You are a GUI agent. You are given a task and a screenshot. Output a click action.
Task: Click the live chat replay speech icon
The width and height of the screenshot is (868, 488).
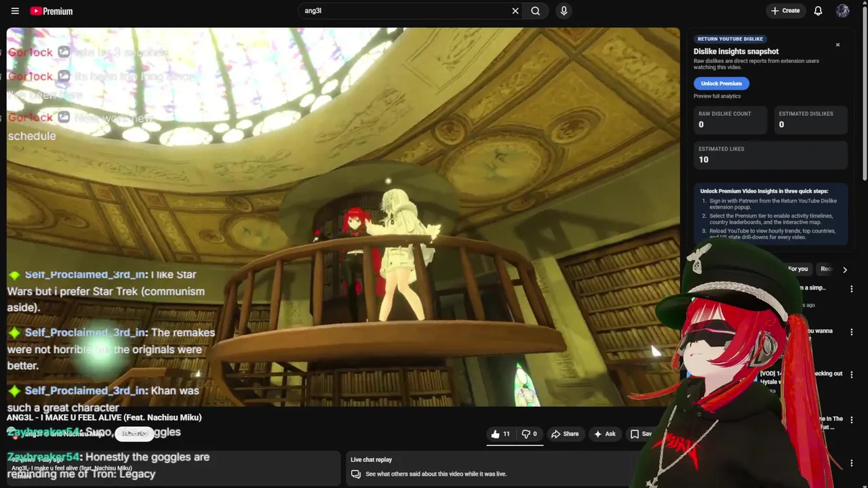coord(355,474)
